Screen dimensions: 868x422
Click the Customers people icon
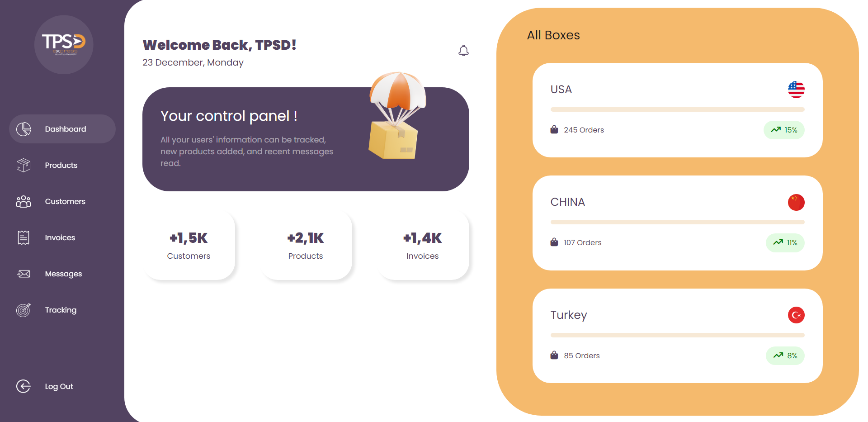(24, 201)
